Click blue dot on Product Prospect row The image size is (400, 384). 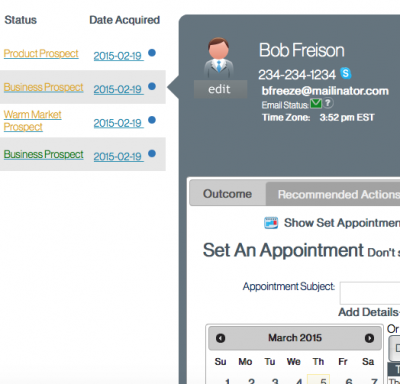click(152, 53)
